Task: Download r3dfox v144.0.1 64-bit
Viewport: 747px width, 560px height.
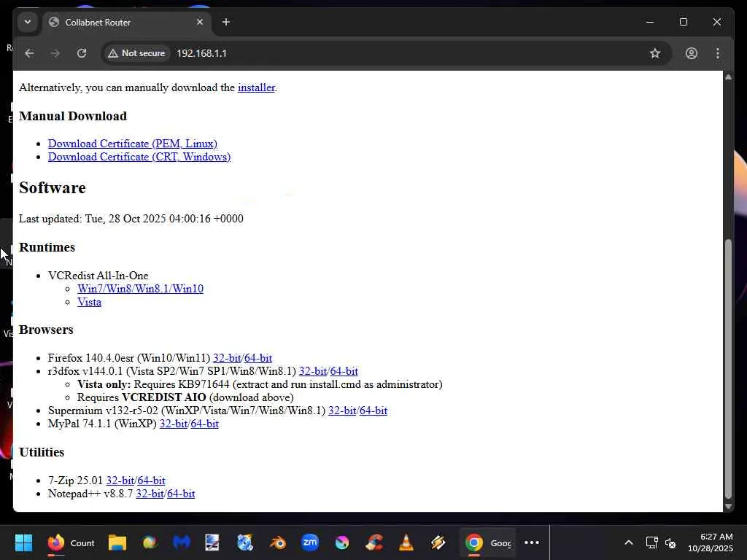Action: pyautogui.click(x=344, y=371)
